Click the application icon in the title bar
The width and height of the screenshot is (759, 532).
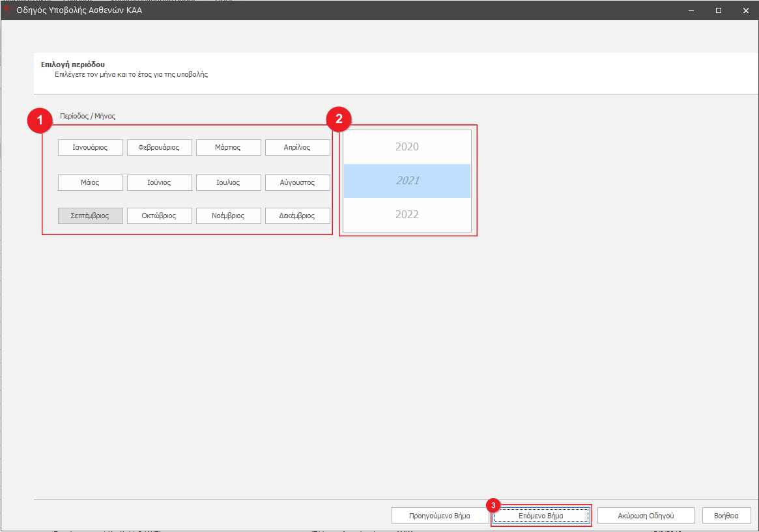click(8, 10)
